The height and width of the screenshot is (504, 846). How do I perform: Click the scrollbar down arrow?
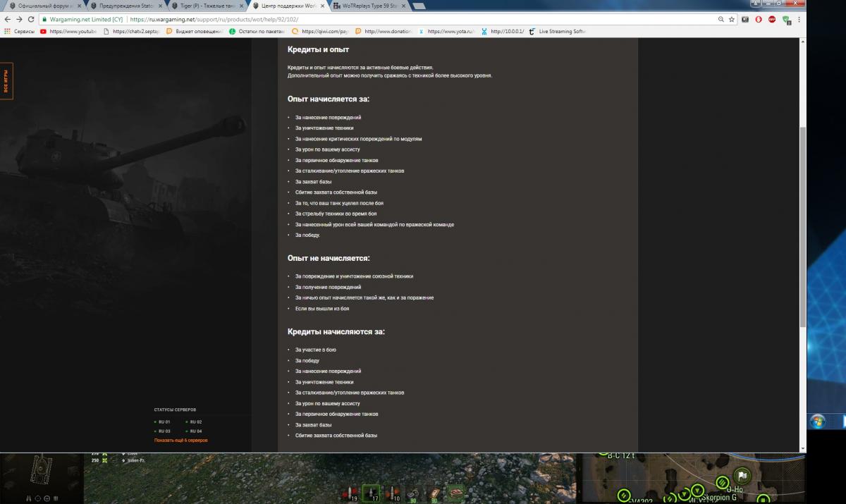(x=803, y=448)
